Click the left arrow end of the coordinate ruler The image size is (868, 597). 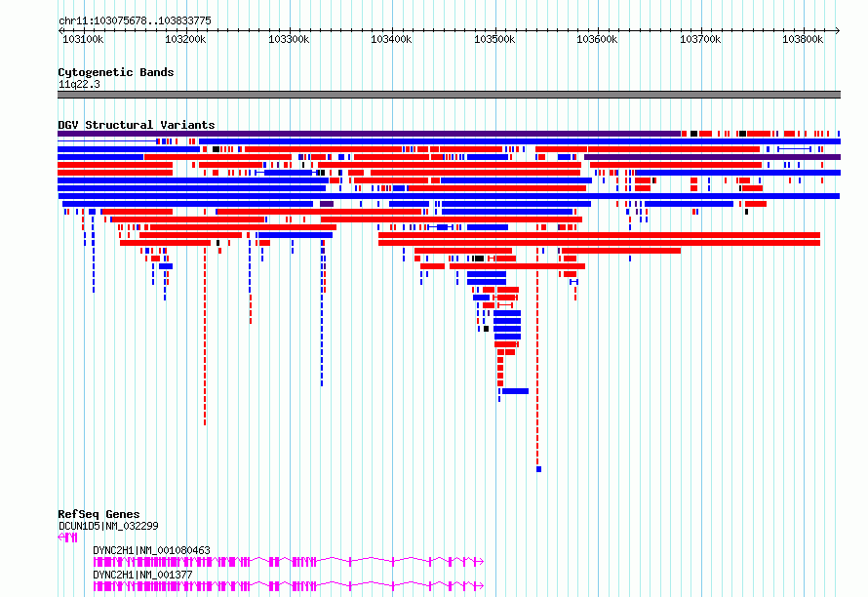(60, 30)
